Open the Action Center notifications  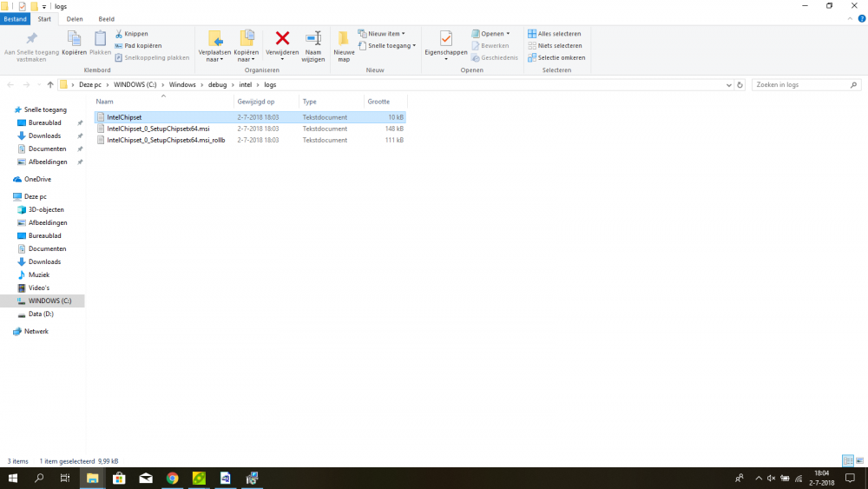[851, 478]
